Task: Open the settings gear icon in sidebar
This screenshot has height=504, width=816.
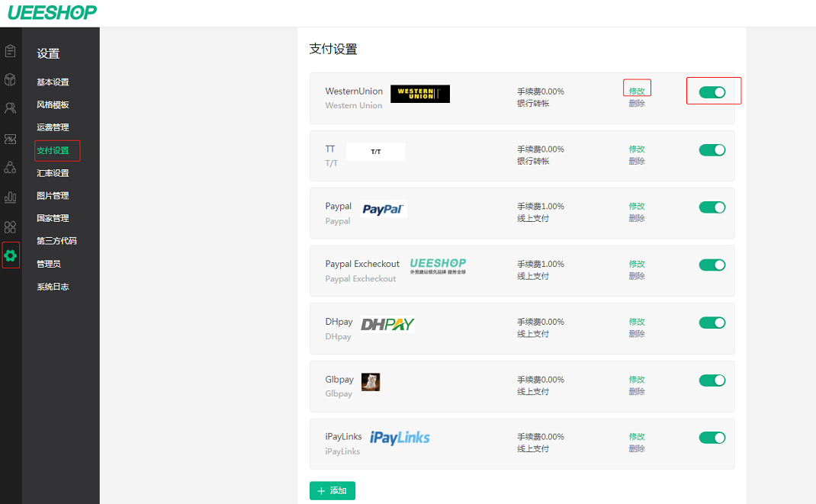Action: tap(11, 255)
